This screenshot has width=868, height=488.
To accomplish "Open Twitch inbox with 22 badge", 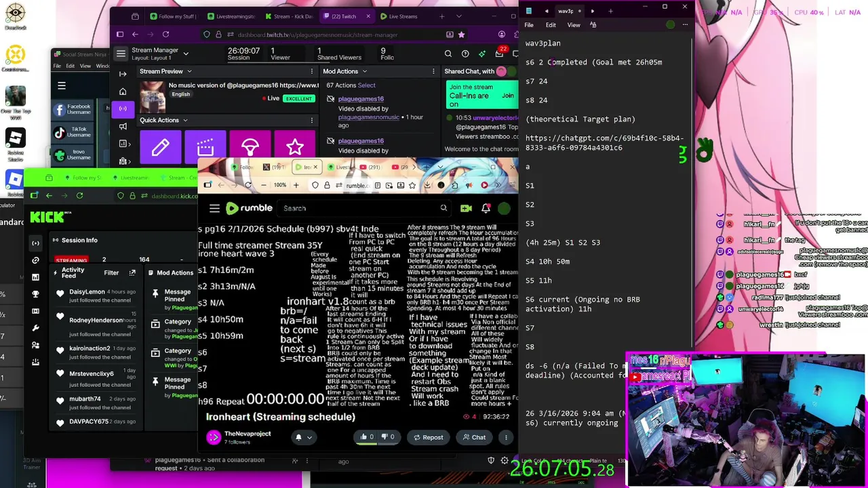I will pos(500,54).
